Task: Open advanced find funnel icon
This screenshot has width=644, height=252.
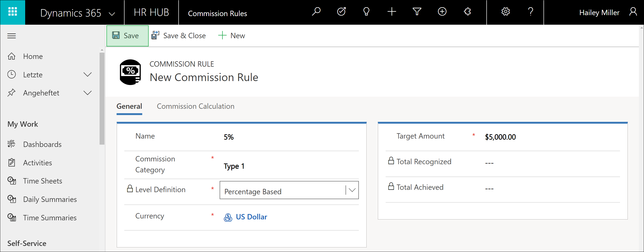Action: click(417, 12)
